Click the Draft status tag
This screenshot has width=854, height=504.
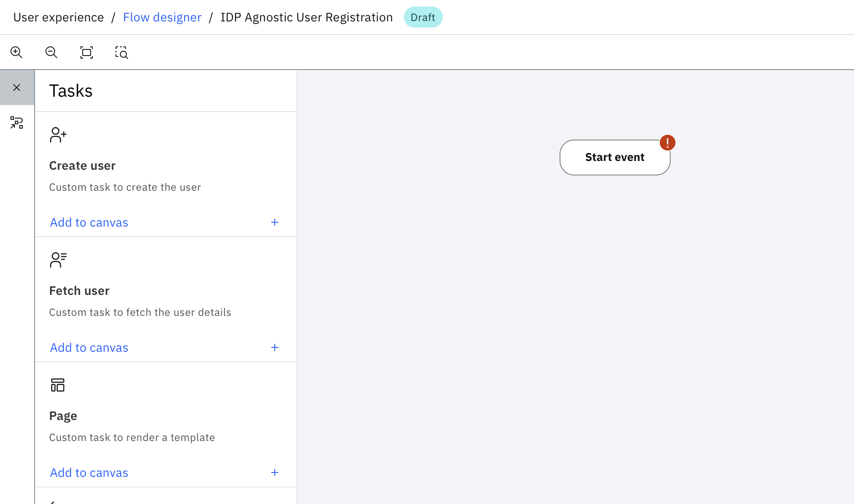[x=423, y=17]
